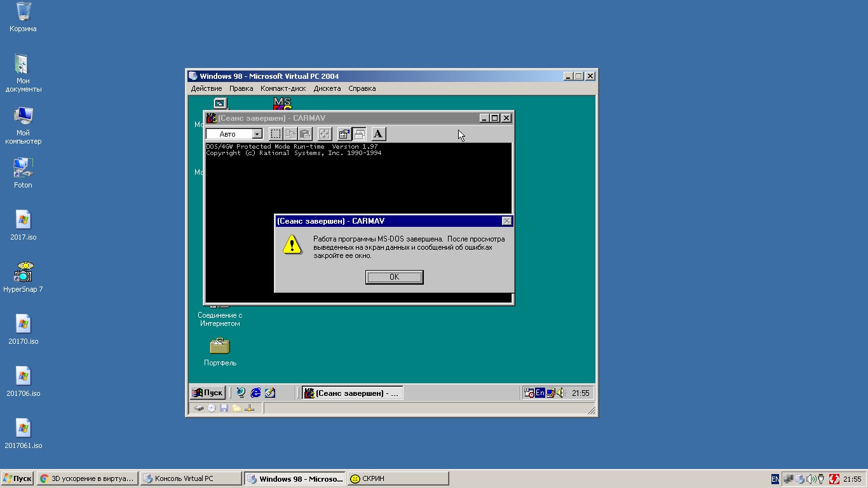Click the display settings tray icon in Win98
868x488 pixels.
pyautogui.click(x=550, y=393)
